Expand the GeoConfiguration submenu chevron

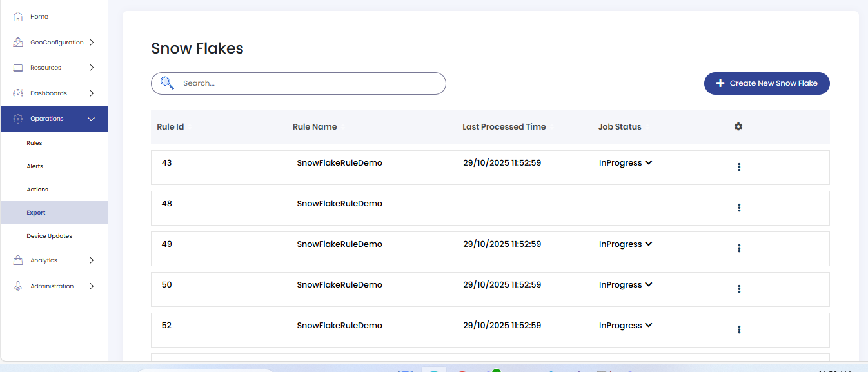pos(92,43)
